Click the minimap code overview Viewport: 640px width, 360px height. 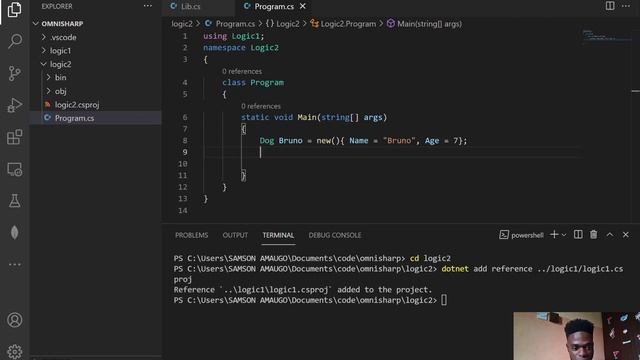[606, 36]
